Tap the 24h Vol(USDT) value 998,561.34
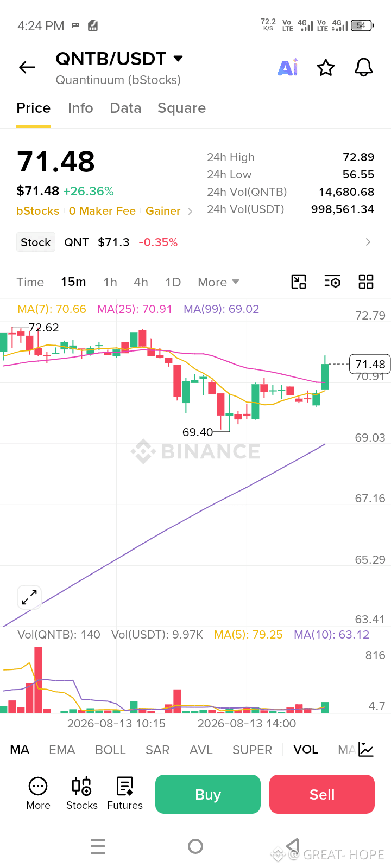 343,209
